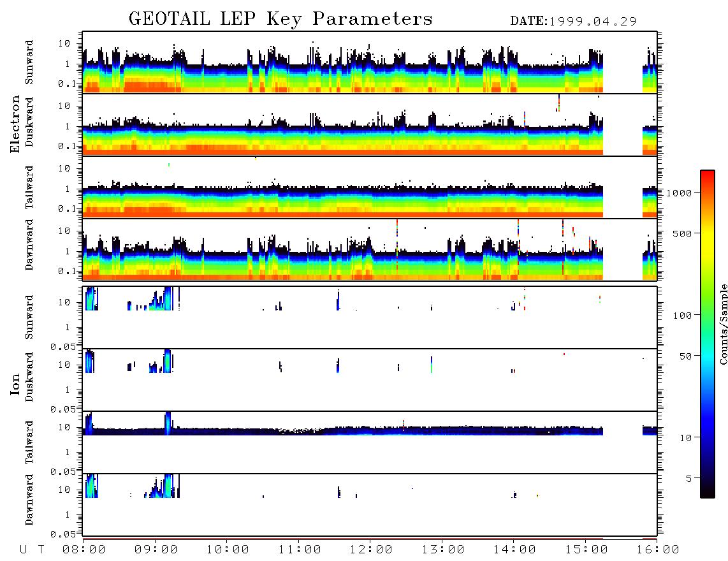Select the Electron Tailward panel label
728x561 pixels.
[x=29, y=187]
